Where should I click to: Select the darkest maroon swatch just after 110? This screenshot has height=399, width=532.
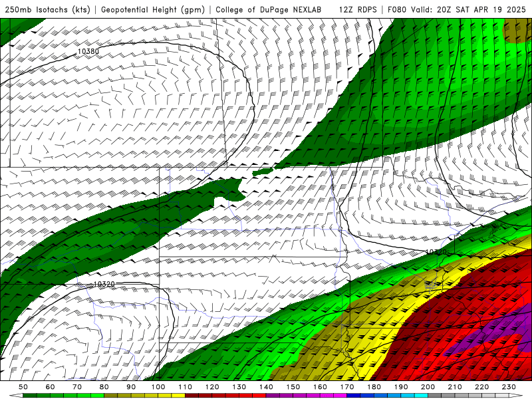192,396
